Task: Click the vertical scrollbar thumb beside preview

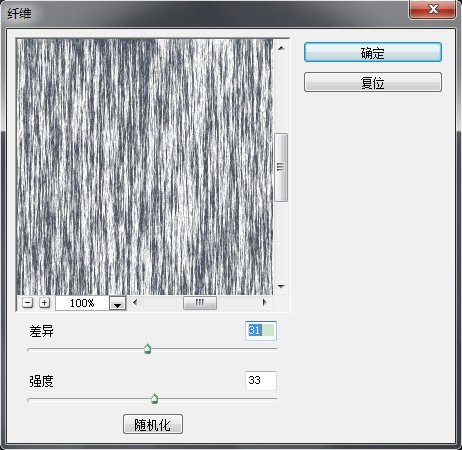Action: click(281, 167)
